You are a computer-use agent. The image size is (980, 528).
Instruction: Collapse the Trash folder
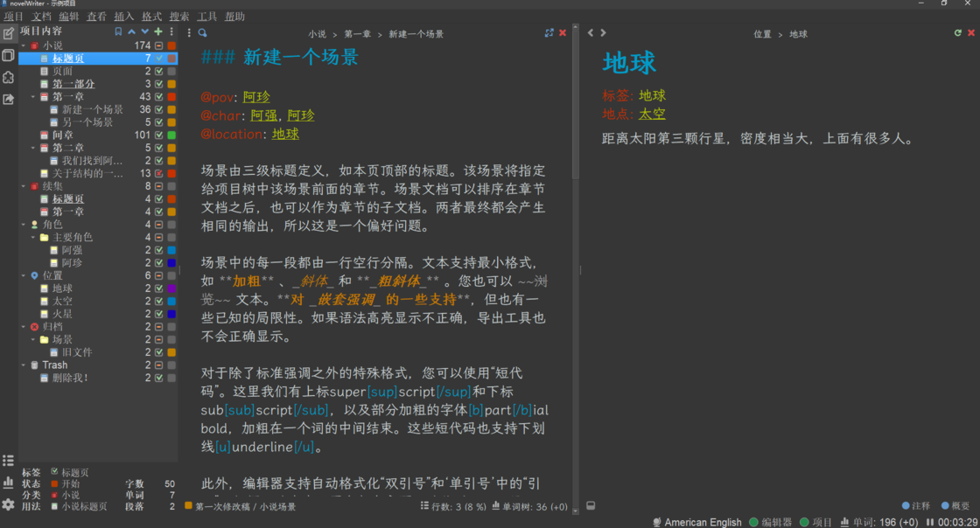click(x=24, y=365)
